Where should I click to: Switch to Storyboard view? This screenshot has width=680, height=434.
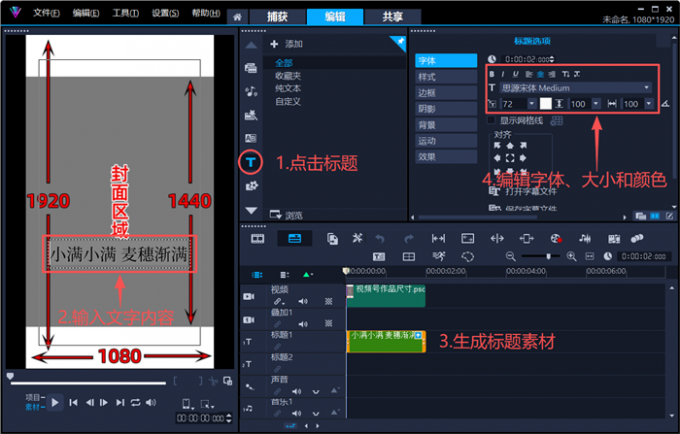tap(258, 238)
